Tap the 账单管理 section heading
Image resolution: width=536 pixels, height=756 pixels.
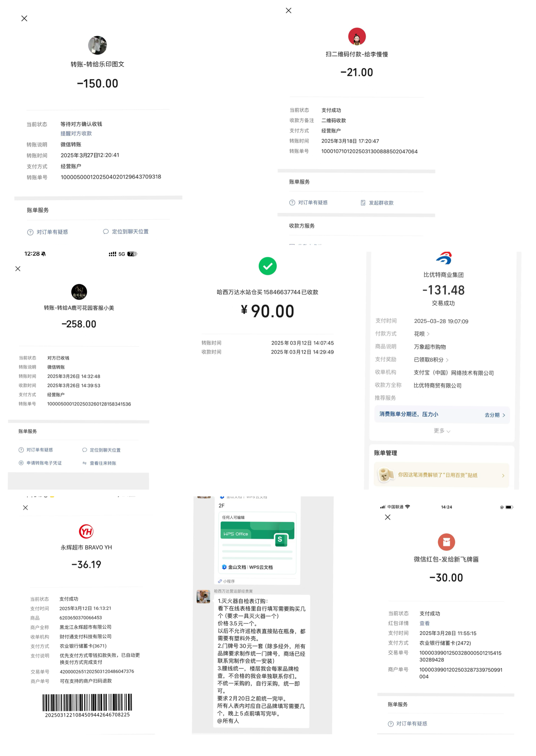pyautogui.click(x=385, y=453)
